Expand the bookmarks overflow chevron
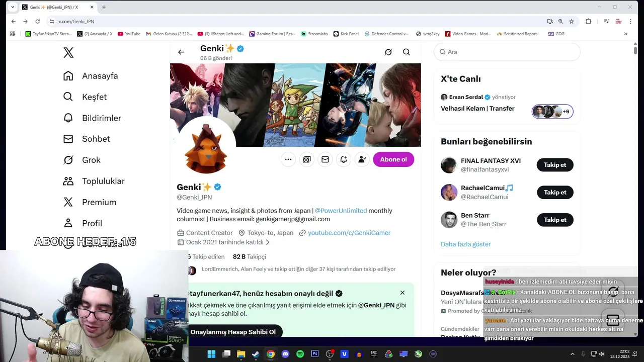The width and height of the screenshot is (644, 362). point(626,34)
